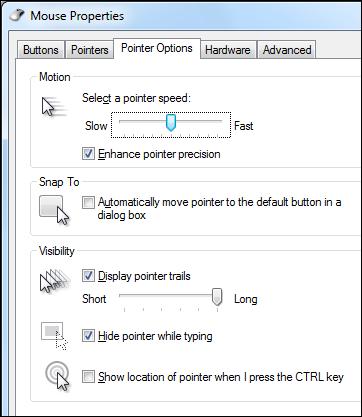Uncheck Enhance pointer precision
This screenshot has width=362, height=417.
tap(88, 154)
